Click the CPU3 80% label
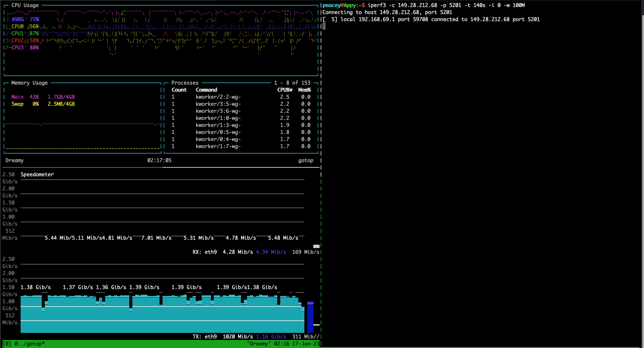 coord(25,48)
